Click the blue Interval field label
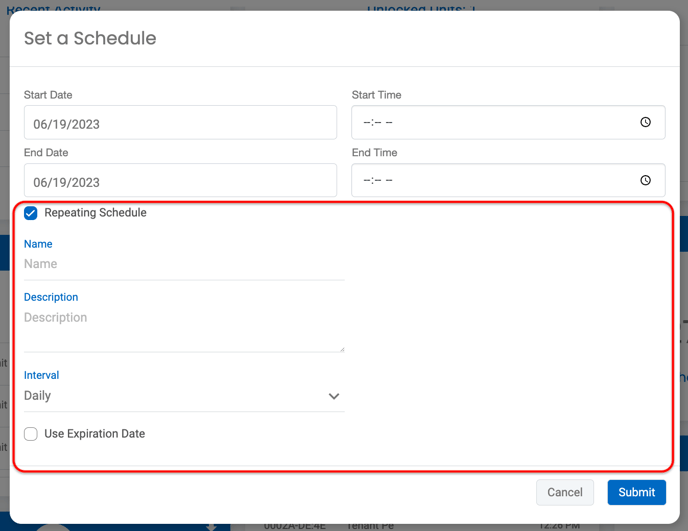688x531 pixels. point(42,375)
